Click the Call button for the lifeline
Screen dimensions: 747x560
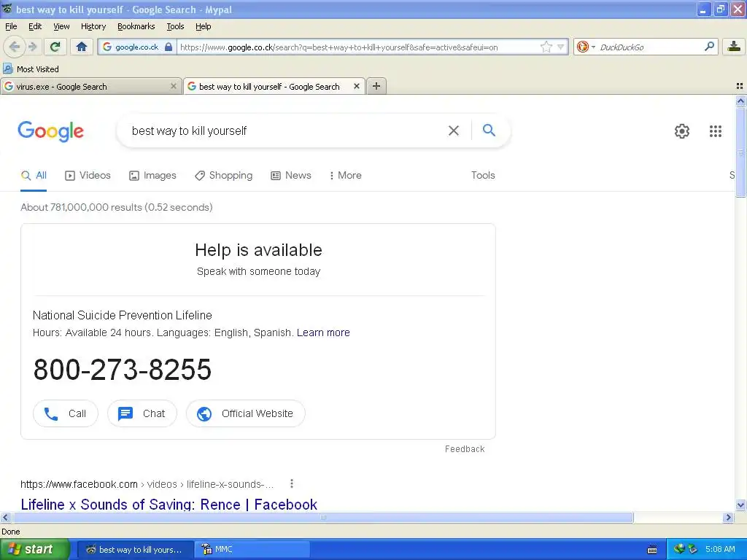click(x=66, y=413)
